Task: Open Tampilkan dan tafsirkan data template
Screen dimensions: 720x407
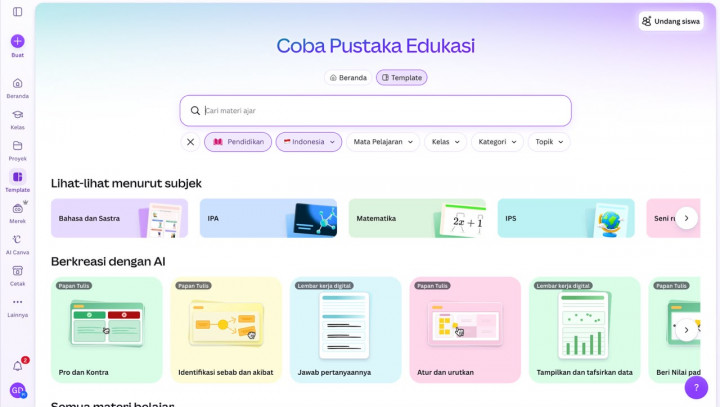Action: tap(585, 330)
